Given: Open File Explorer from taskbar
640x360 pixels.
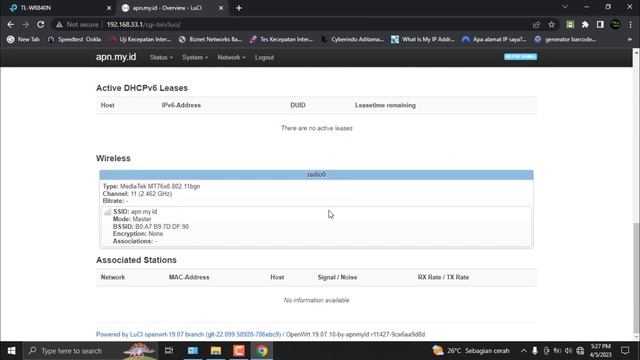Looking at the screenshot, I should point(216,351).
